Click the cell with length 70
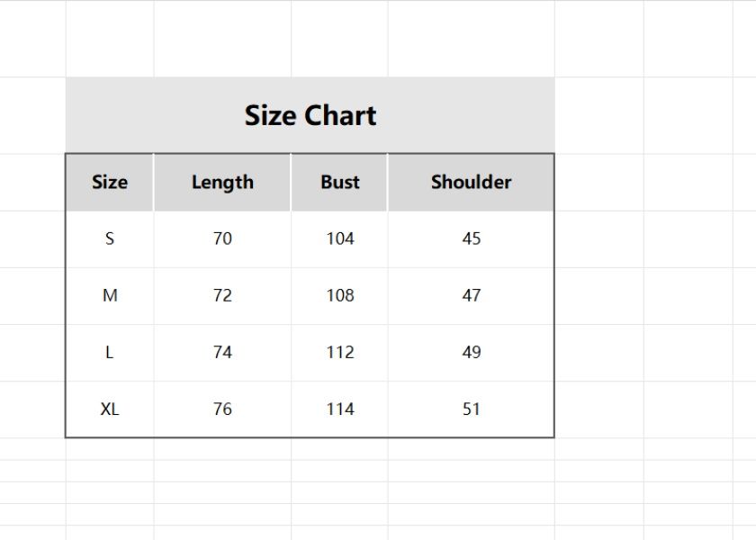This screenshot has height=540, width=756. click(x=222, y=238)
